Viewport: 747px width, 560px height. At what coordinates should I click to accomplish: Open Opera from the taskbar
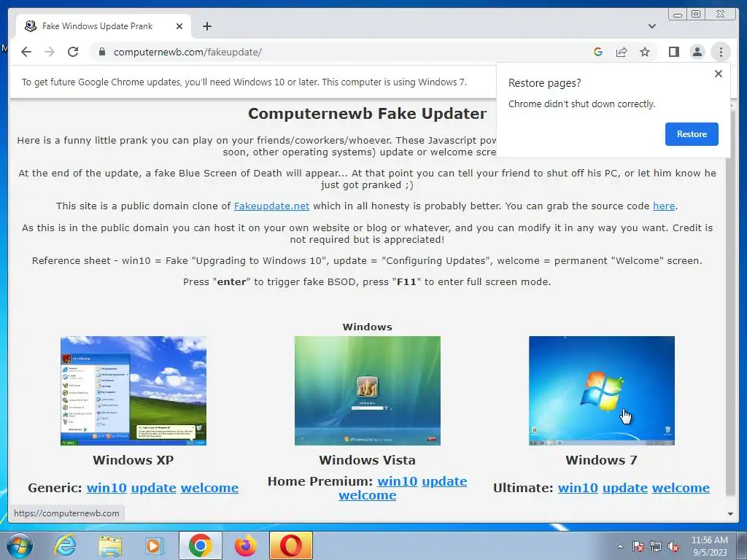290,545
